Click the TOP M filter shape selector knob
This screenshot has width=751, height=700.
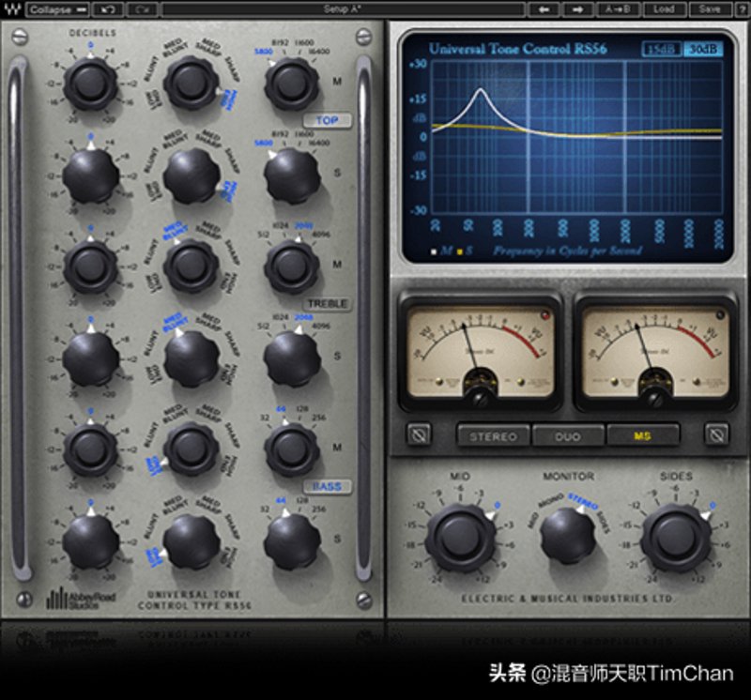coord(192,84)
